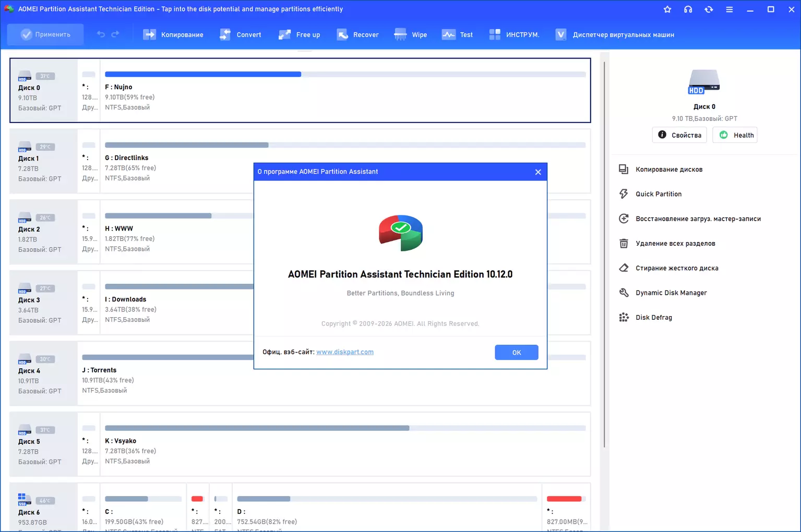
Task: Open the Test toolbar menu
Action: 458,34
